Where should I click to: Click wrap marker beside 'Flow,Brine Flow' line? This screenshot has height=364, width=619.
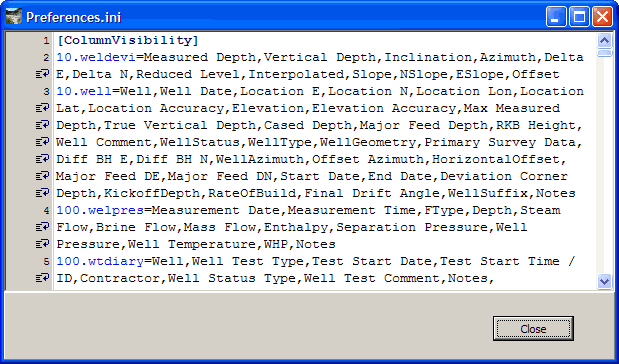(42, 227)
